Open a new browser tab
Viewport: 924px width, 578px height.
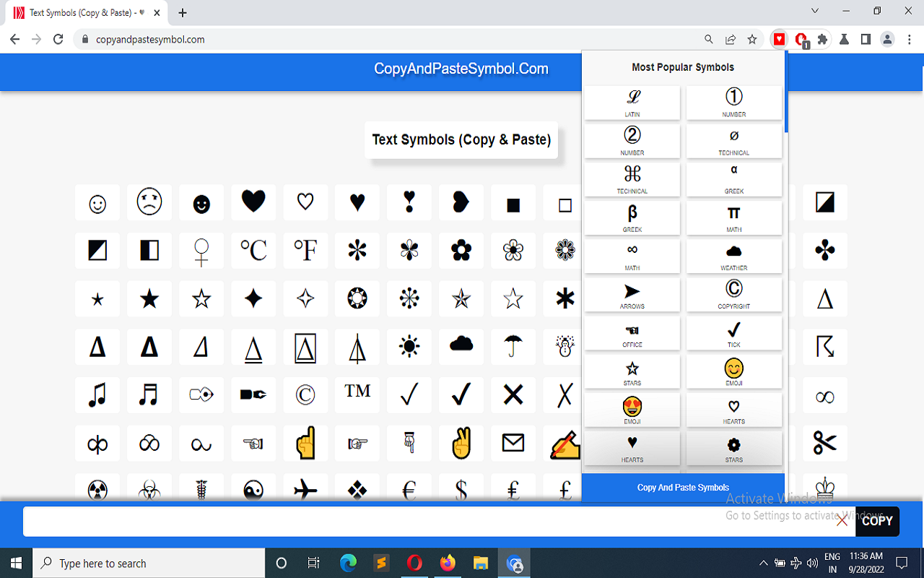pyautogui.click(x=183, y=13)
